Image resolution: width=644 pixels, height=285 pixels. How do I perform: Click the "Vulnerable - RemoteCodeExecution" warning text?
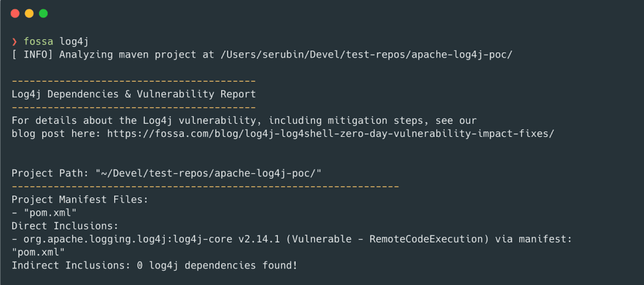pyautogui.click(x=387, y=239)
